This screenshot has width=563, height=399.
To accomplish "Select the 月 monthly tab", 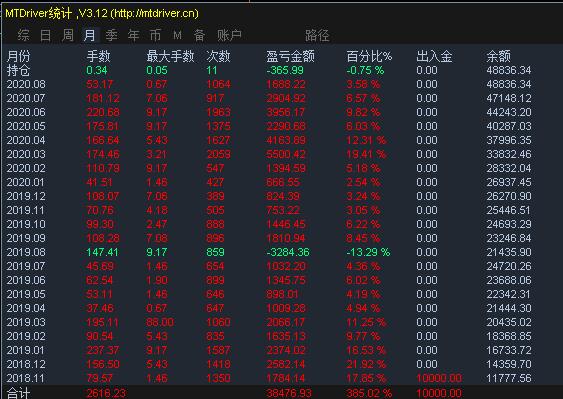I will pos(89,35).
